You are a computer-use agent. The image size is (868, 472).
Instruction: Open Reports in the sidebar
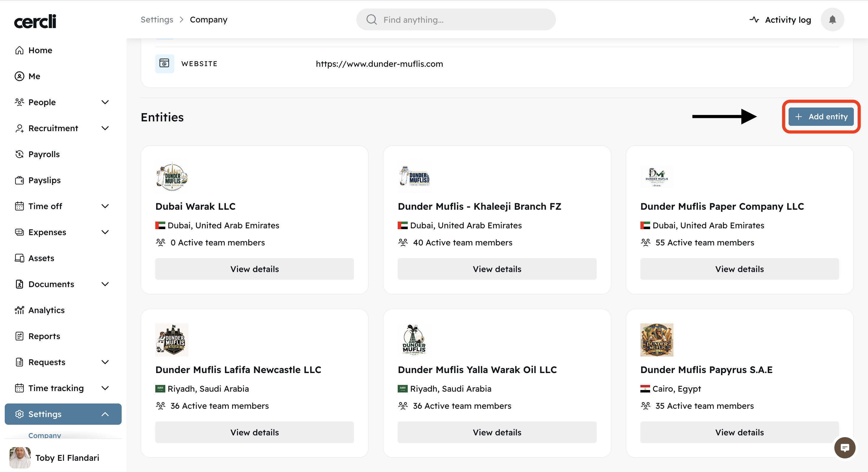tap(44, 336)
